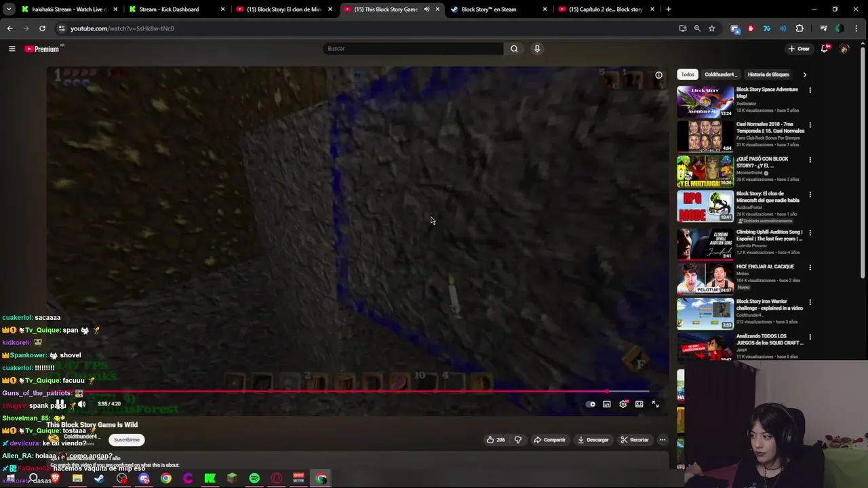
Task: Open YouTube notifications bell
Action: 825,49
